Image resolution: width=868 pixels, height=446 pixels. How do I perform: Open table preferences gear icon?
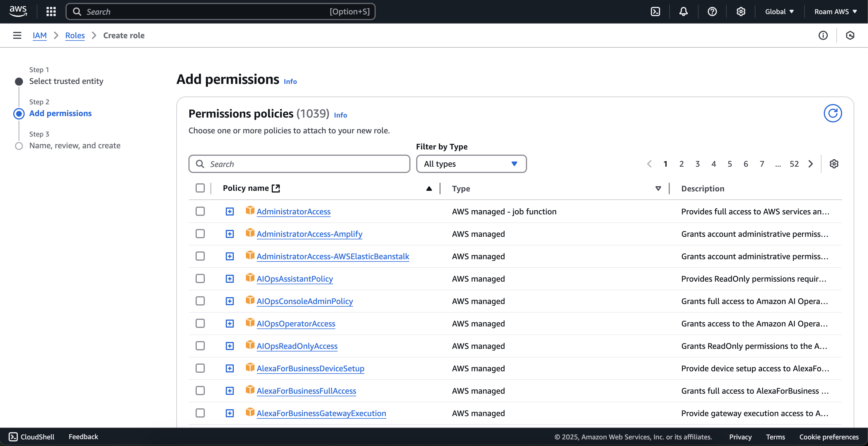834,164
